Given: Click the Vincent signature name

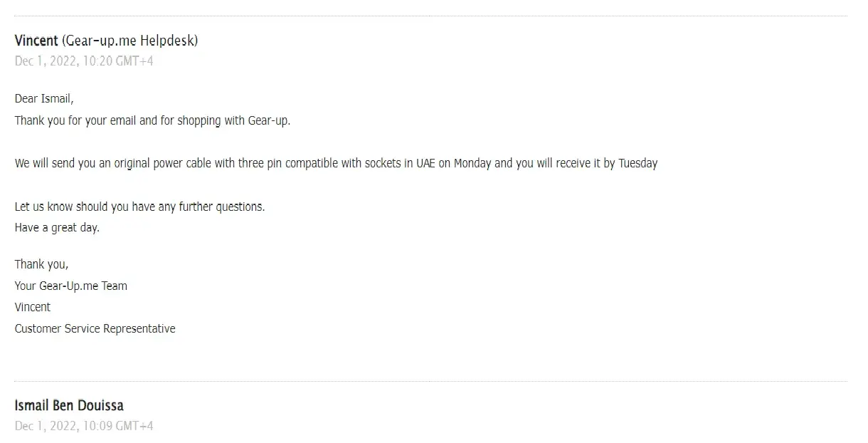Looking at the screenshot, I should (33, 307).
